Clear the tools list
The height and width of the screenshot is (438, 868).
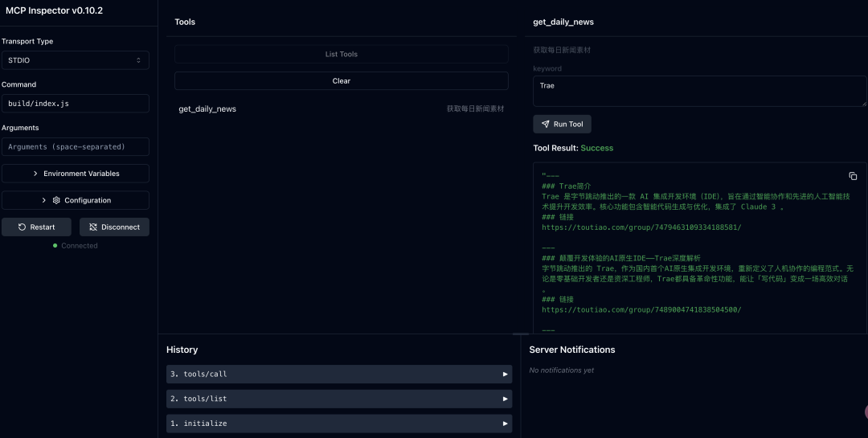point(342,81)
